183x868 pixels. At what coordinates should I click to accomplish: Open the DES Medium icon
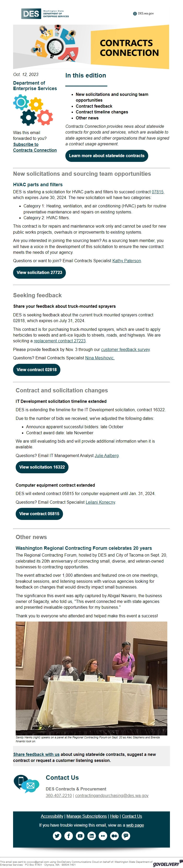tap(114, 836)
